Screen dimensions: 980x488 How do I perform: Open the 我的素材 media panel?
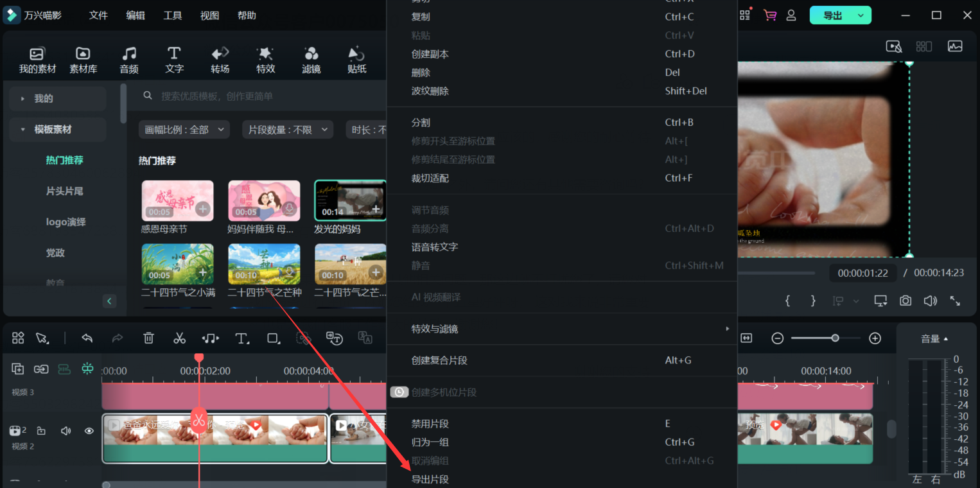pyautogui.click(x=37, y=60)
